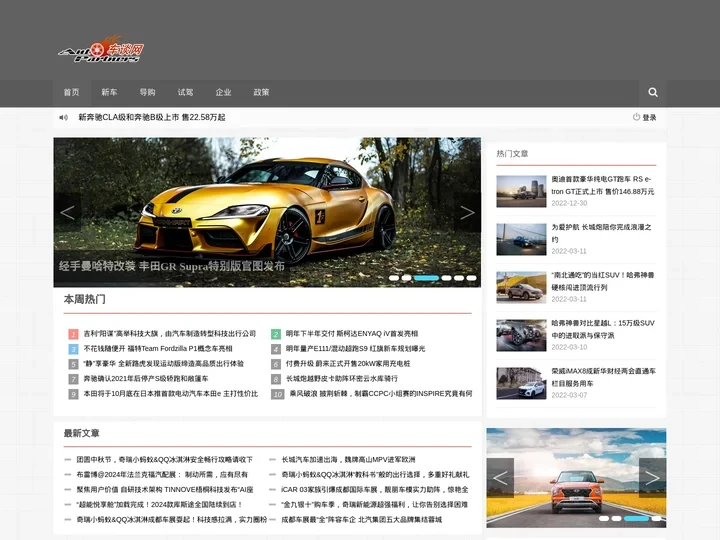The image size is (720, 540).
Task: Click thumbnail for 为爱护航 长城炮 article
Action: 521,239
